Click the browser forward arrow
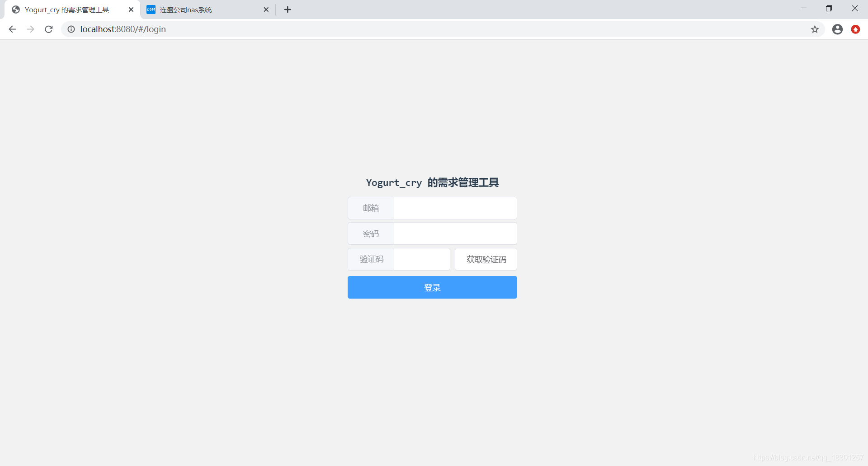Viewport: 868px width, 466px height. (x=30, y=29)
